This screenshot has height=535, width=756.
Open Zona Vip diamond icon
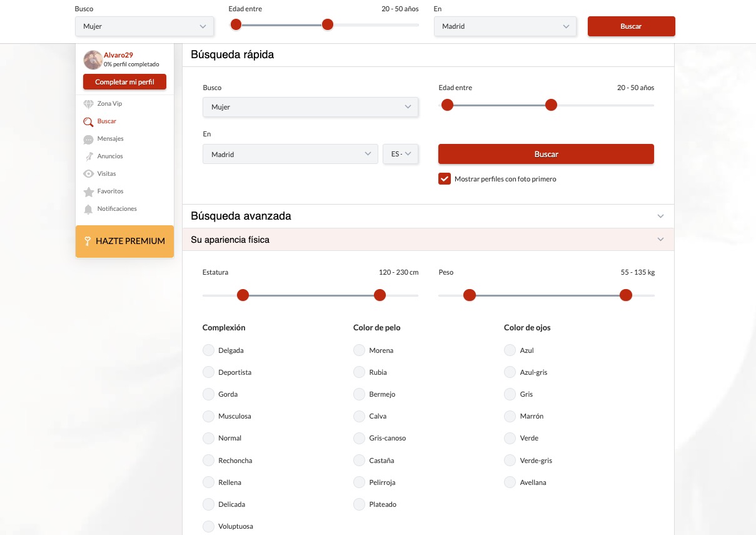[x=88, y=104]
